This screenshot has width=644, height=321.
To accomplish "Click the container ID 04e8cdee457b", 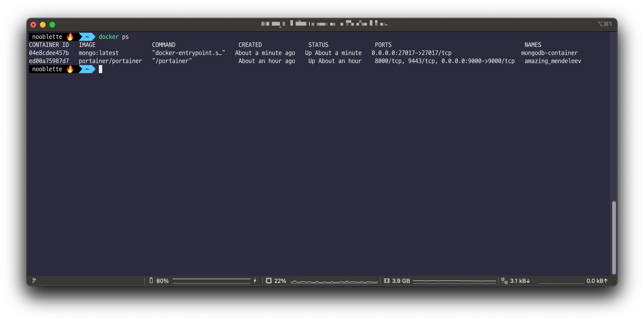I will point(49,53).
